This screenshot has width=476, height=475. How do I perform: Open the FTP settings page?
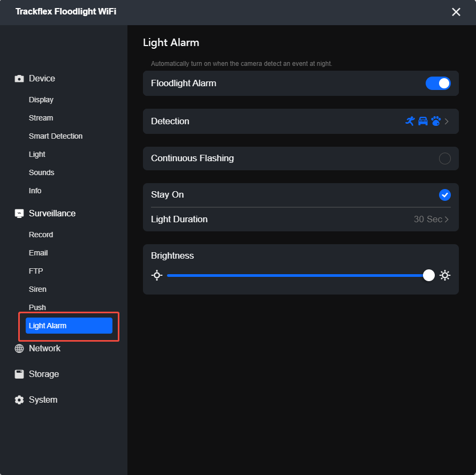tap(36, 271)
